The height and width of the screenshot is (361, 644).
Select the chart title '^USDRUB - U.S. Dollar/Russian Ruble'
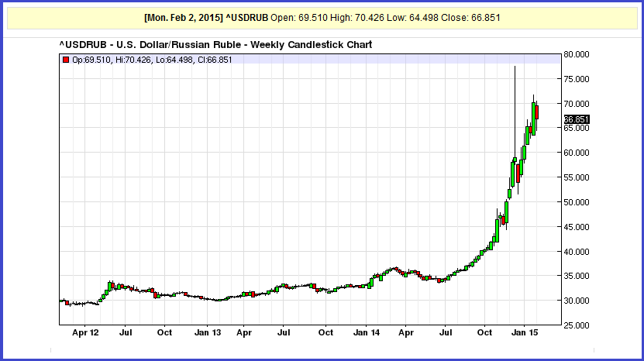150,44
